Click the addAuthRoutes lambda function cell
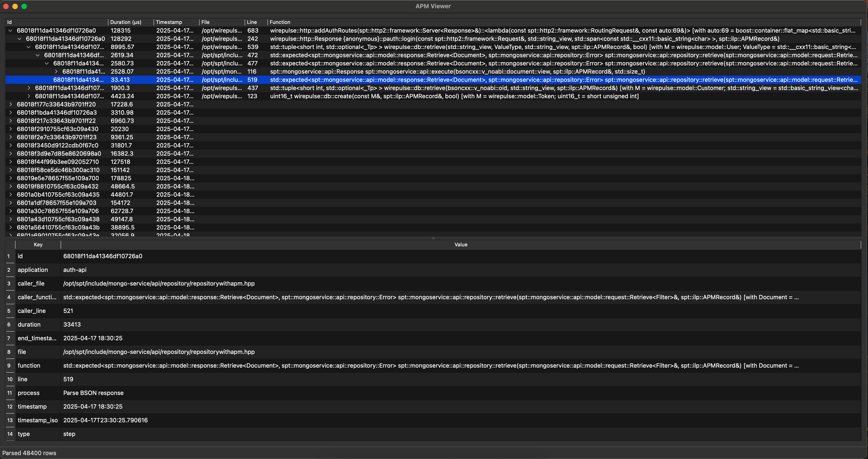 [564, 31]
